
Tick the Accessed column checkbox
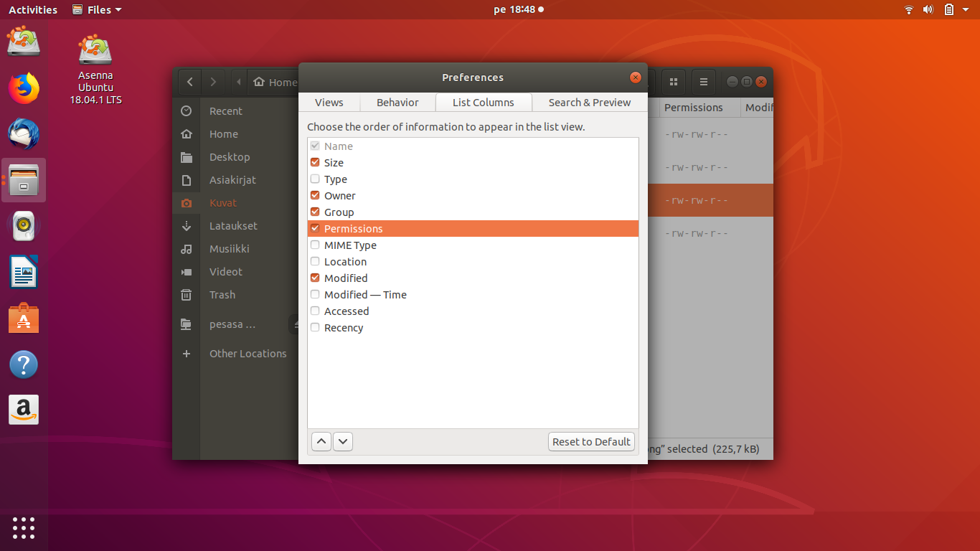click(315, 311)
